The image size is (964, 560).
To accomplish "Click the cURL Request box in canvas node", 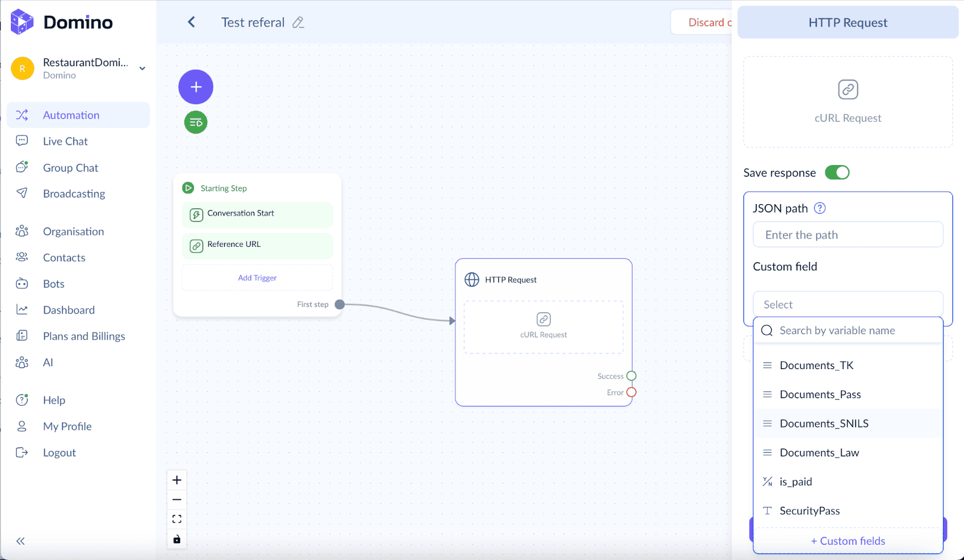I will (x=543, y=327).
